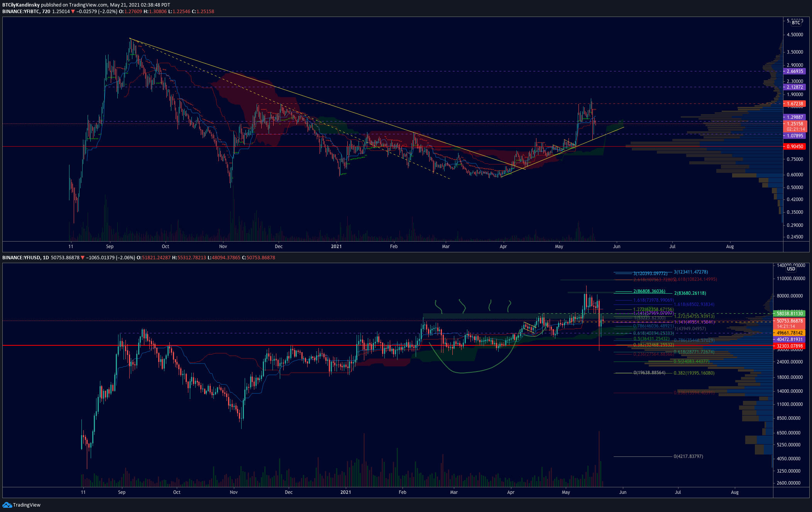Click the Sep label on YFIUSD time axis
This screenshot has height=512, width=812.
click(x=122, y=492)
